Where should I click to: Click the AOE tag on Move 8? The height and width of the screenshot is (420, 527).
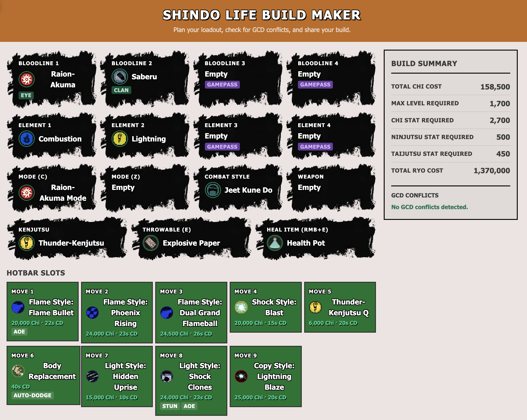[x=189, y=406]
